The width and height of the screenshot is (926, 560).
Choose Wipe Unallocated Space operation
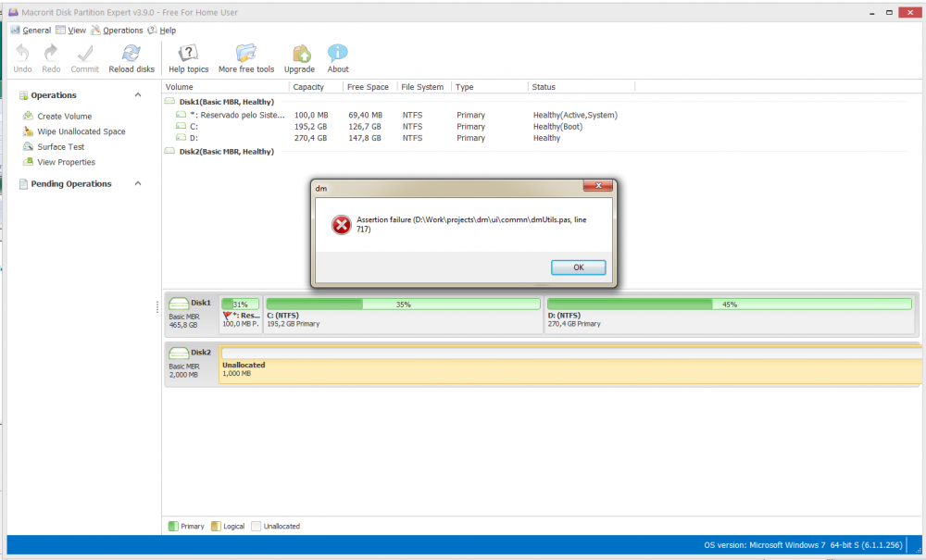click(81, 131)
